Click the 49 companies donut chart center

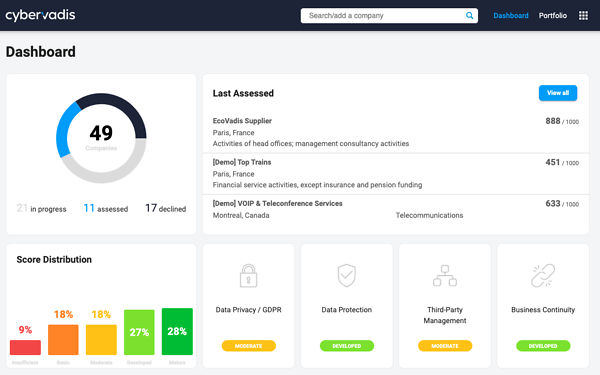click(x=101, y=137)
